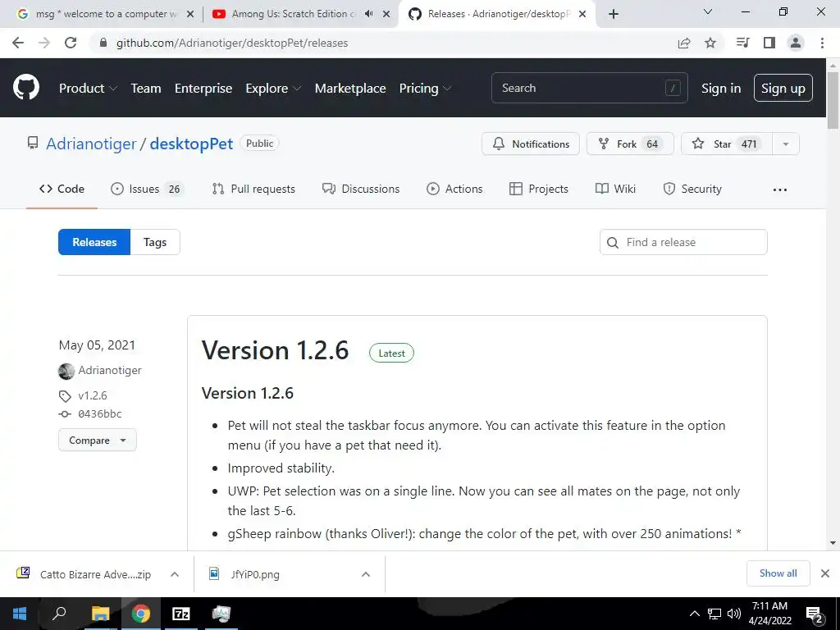Open the Chrome three-dot menu
The height and width of the screenshot is (630, 840).
(x=822, y=43)
